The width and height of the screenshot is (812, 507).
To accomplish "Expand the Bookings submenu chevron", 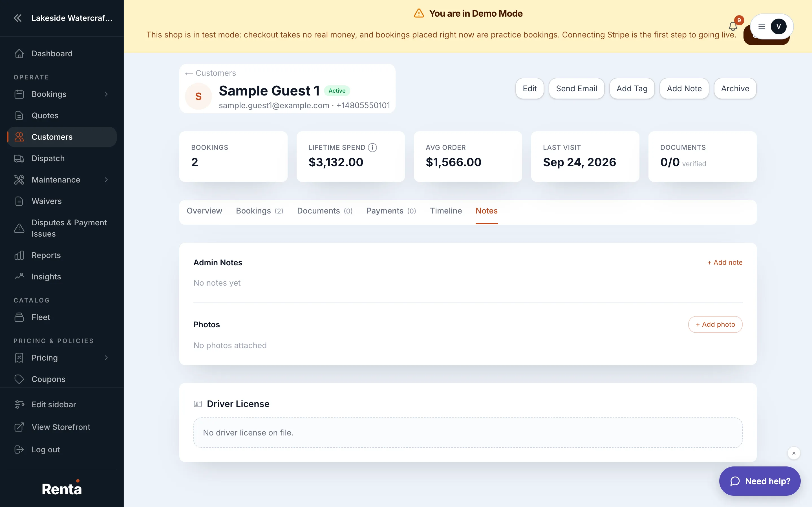I will (x=106, y=94).
